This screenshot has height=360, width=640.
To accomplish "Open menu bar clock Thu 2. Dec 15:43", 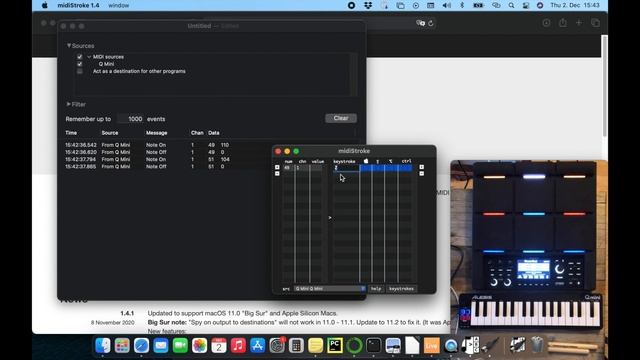I will 575,5.
